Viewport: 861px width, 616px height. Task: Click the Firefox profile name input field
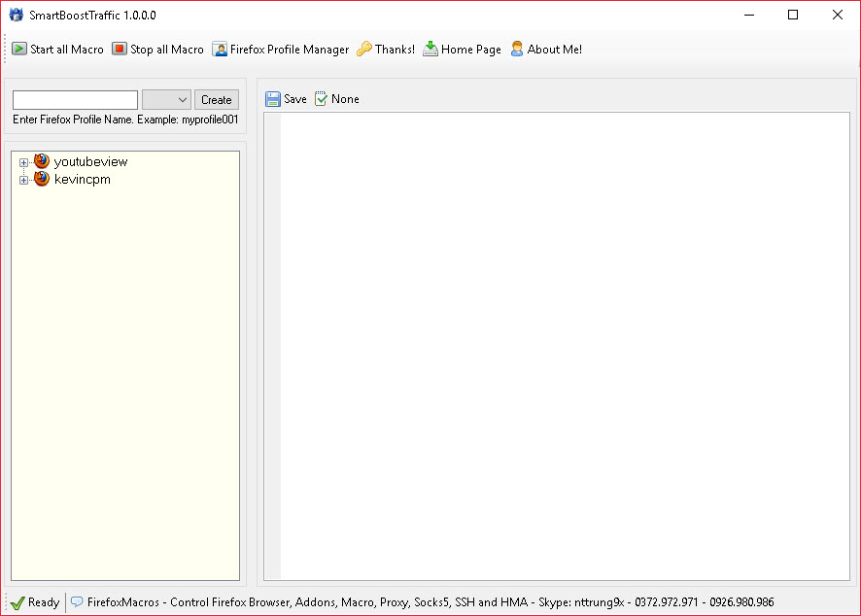[75, 99]
